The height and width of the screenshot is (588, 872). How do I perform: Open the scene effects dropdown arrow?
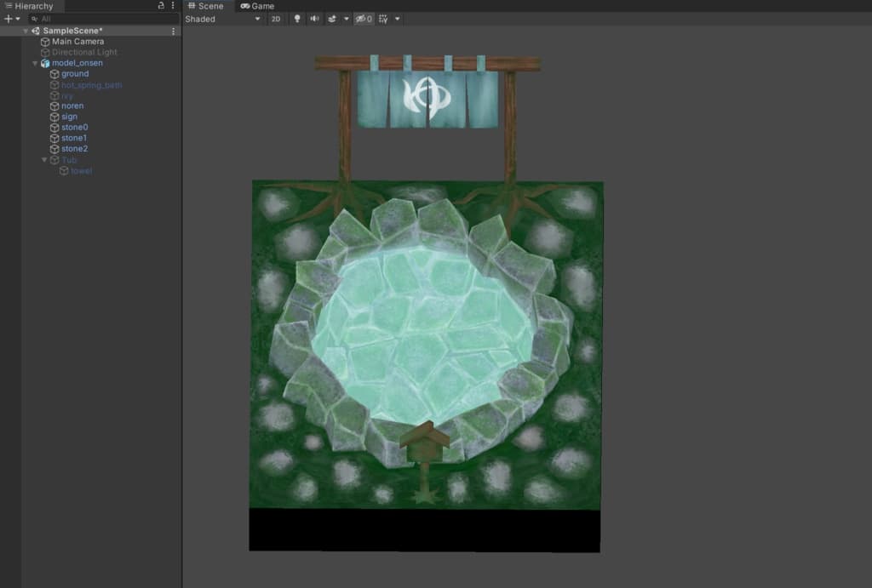(x=347, y=19)
